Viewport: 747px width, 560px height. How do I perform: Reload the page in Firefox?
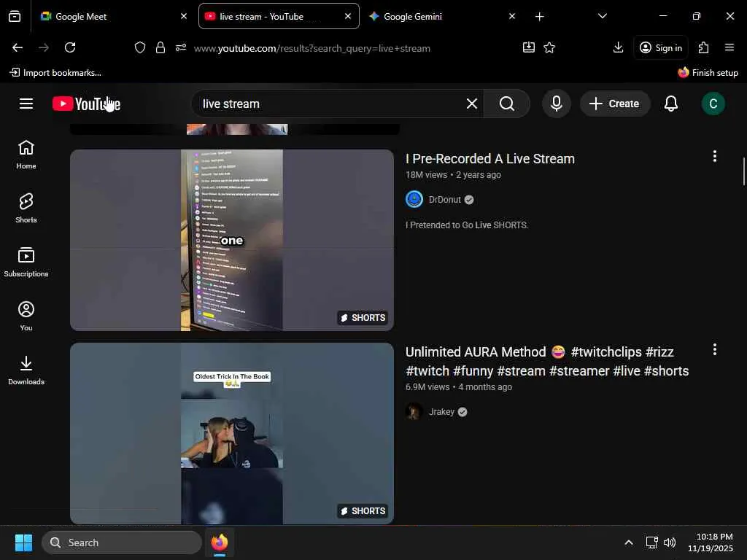click(x=70, y=47)
